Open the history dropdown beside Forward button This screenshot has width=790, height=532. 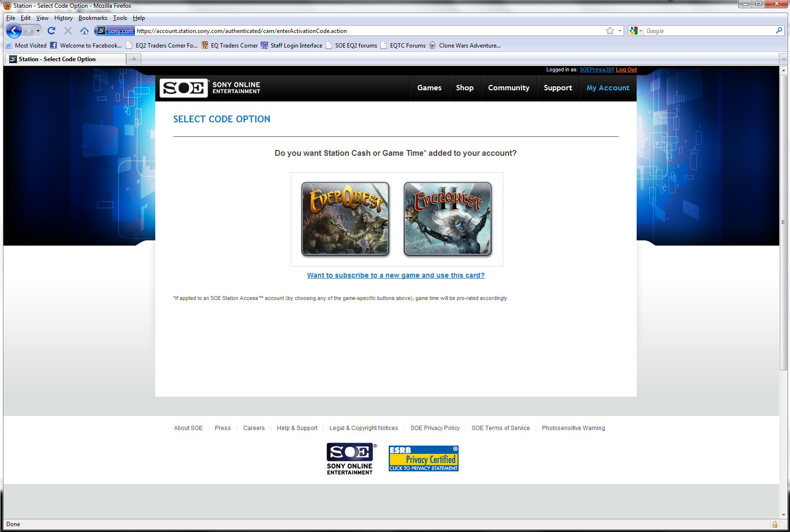pyautogui.click(x=38, y=31)
